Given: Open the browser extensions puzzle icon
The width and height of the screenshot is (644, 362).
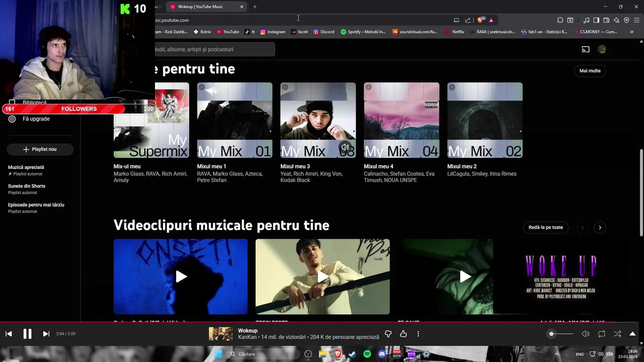Looking at the screenshot, I should (x=560, y=20).
